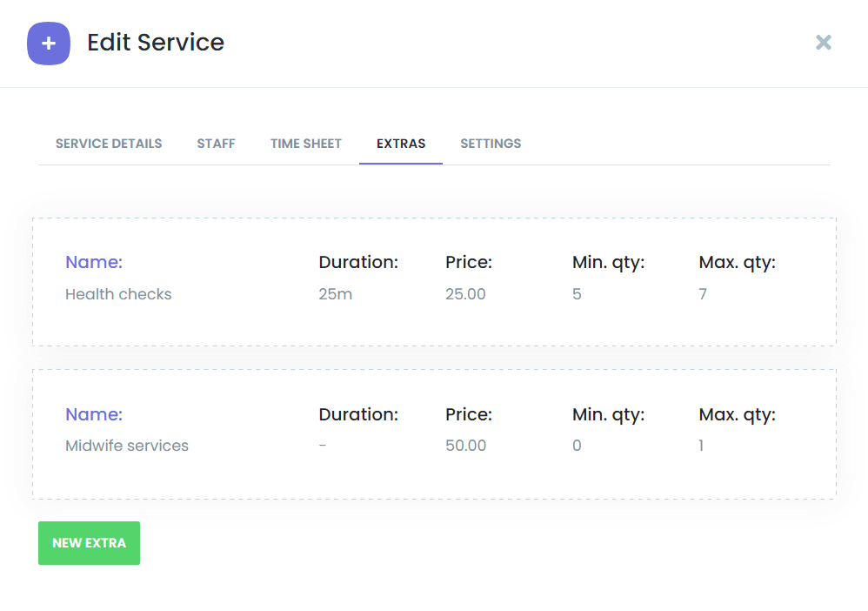Click the 25m duration value
Viewport: 868px width, 611px height.
335,294
